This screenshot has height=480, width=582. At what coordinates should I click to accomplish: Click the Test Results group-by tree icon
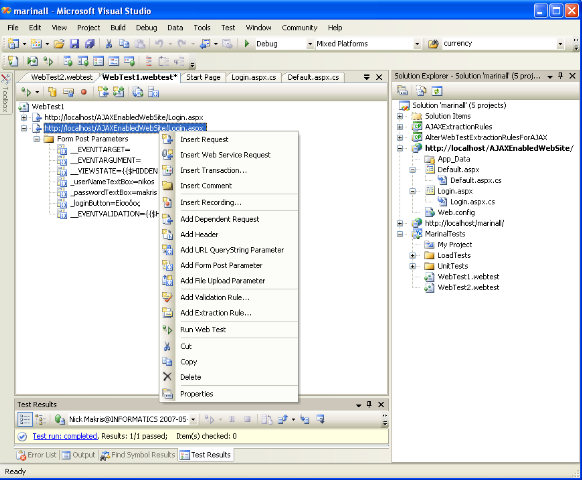tap(40, 419)
